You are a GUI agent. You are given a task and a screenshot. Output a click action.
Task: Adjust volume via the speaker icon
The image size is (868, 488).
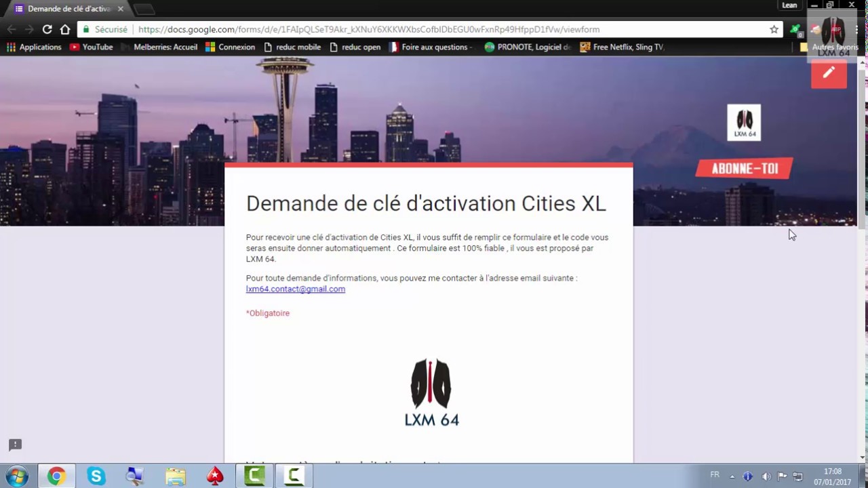766,476
